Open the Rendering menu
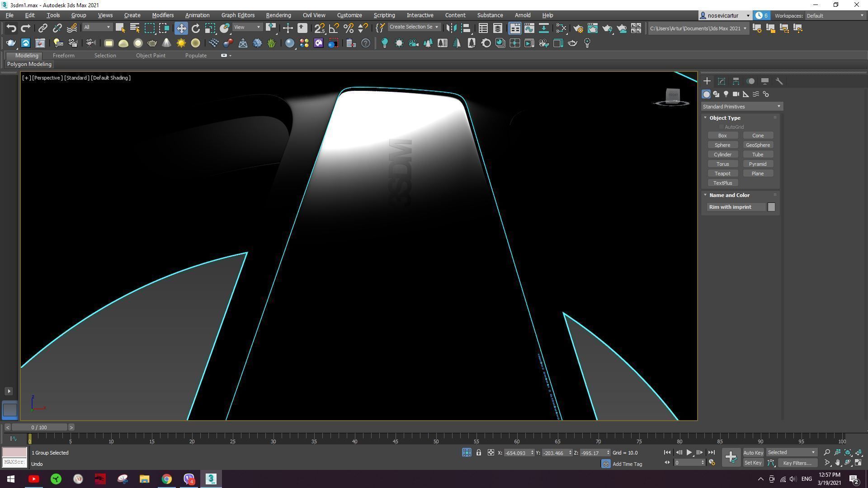Image resolution: width=868 pixels, height=488 pixels. coord(278,15)
